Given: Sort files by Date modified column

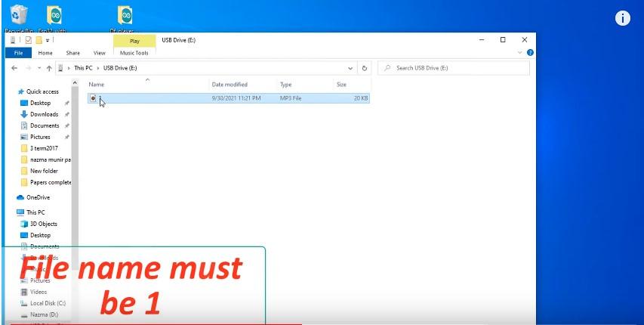Looking at the screenshot, I should click(230, 85).
